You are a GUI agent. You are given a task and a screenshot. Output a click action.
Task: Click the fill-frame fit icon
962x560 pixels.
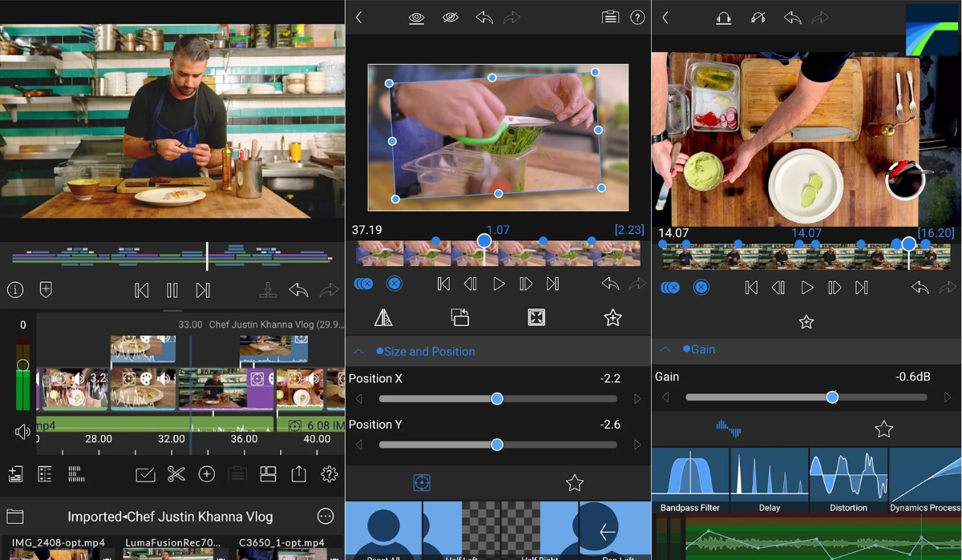pyautogui.click(x=536, y=317)
